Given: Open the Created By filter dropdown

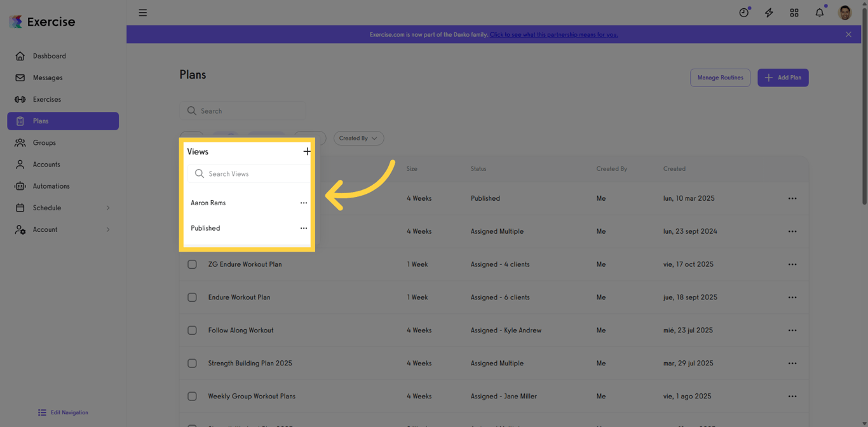Looking at the screenshot, I should (358, 138).
